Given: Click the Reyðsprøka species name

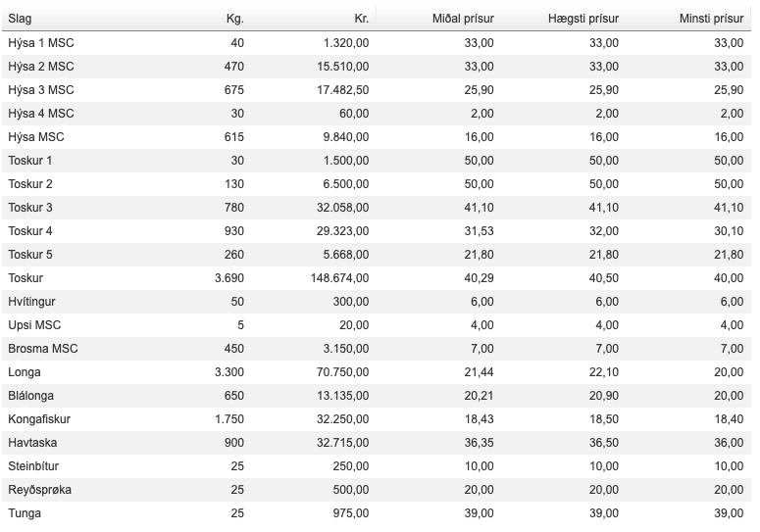Looking at the screenshot, I should (39, 489).
